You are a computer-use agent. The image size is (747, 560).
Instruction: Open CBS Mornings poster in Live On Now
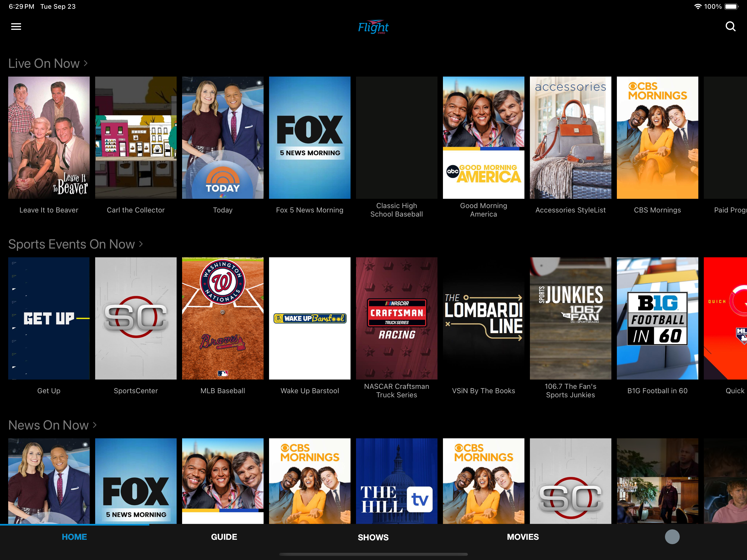658,138
